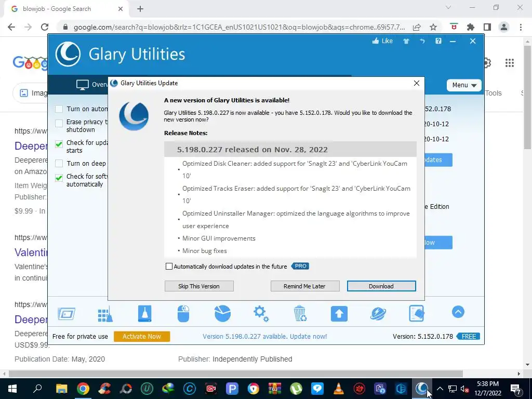The height and width of the screenshot is (399, 532).
Task: Open File Explorer from the taskbar
Action: click(61, 389)
